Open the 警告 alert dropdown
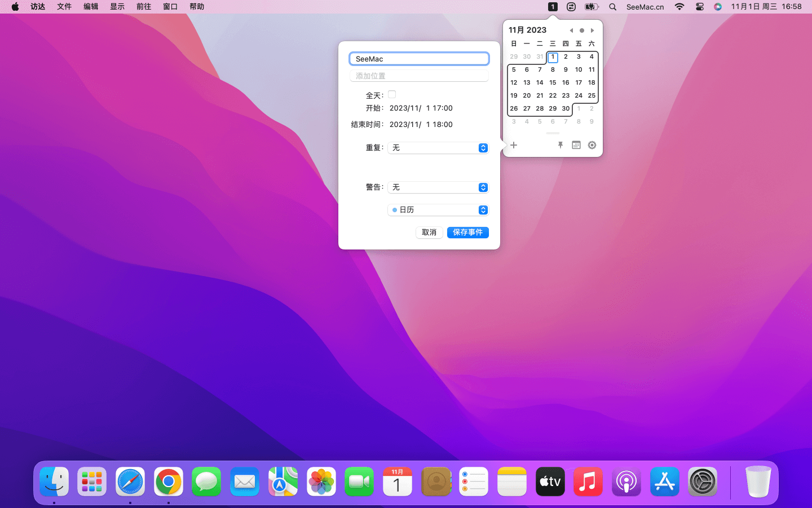The height and width of the screenshot is (508, 812). pos(438,187)
